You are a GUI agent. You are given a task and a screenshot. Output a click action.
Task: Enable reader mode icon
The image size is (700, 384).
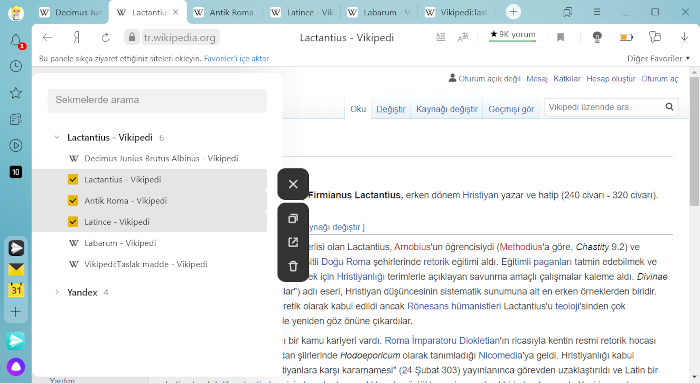[441, 38]
